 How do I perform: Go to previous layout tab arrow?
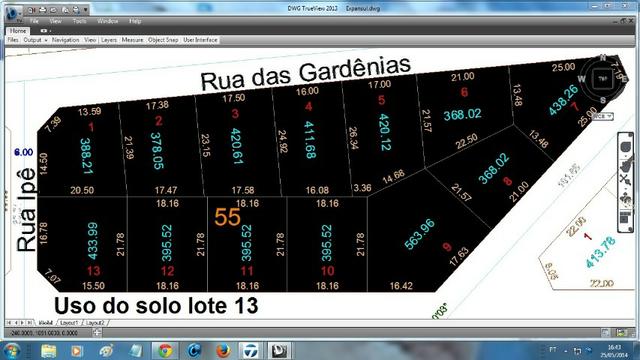[x=16, y=322]
